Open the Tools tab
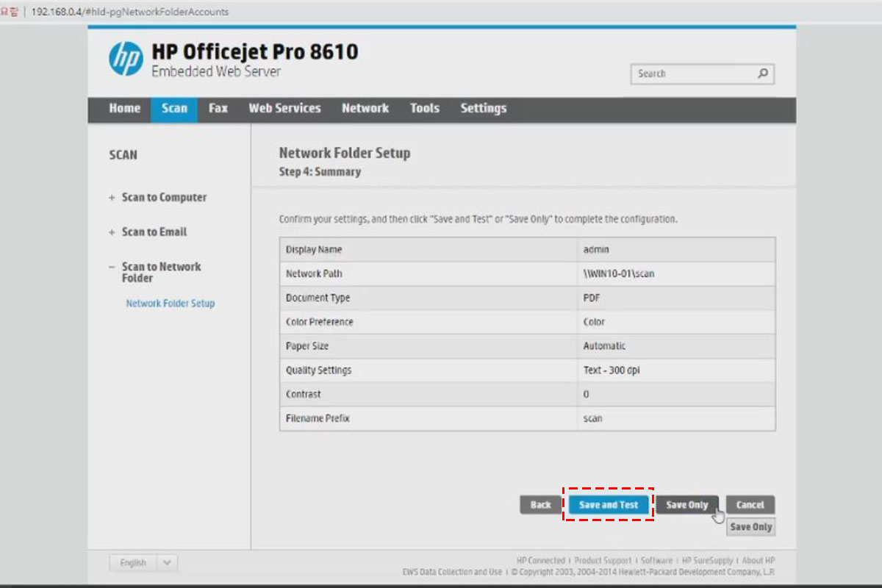The image size is (882, 588). pos(425,109)
